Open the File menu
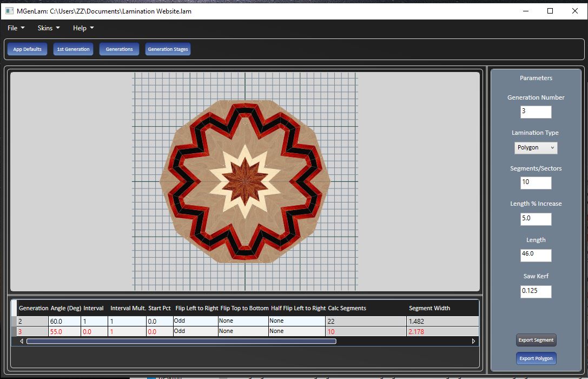Screen dimensions: 588x379 (x=16, y=28)
